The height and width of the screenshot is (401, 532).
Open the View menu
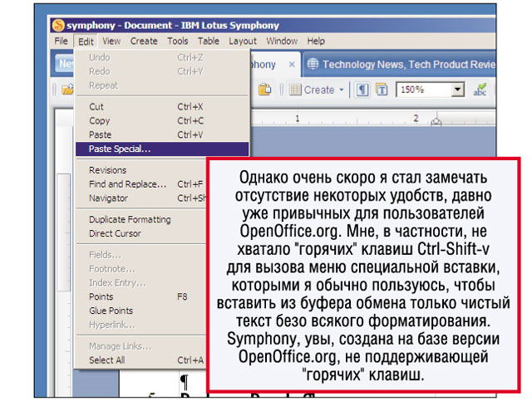111,42
